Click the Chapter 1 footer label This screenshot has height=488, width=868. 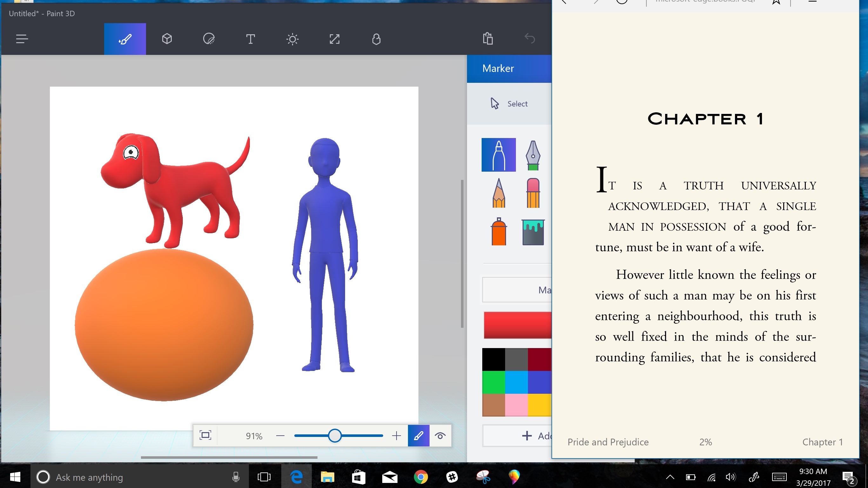click(823, 442)
